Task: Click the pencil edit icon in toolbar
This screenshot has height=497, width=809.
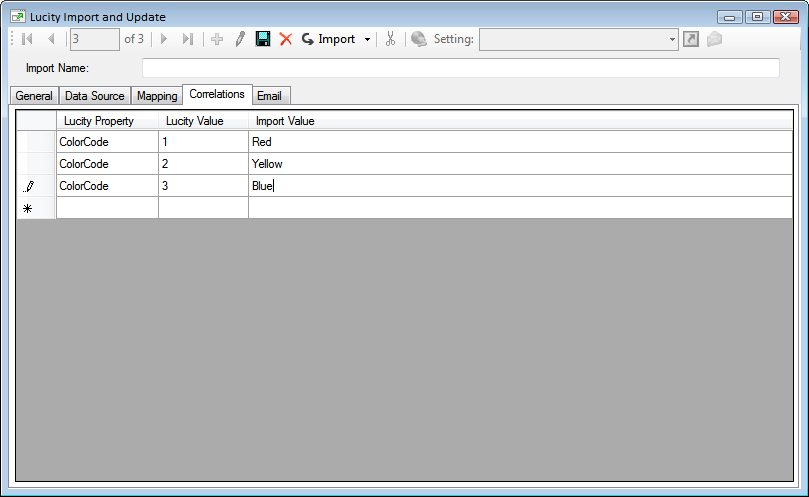Action: point(240,39)
